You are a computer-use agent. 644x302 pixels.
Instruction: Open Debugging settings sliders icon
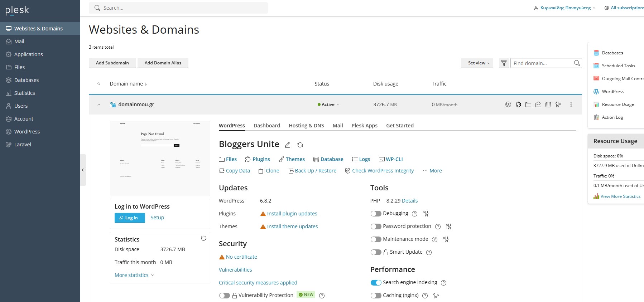pos(426,214)
